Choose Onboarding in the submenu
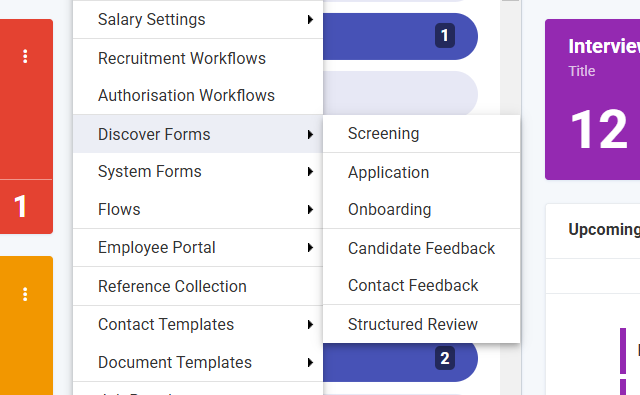 422,209
